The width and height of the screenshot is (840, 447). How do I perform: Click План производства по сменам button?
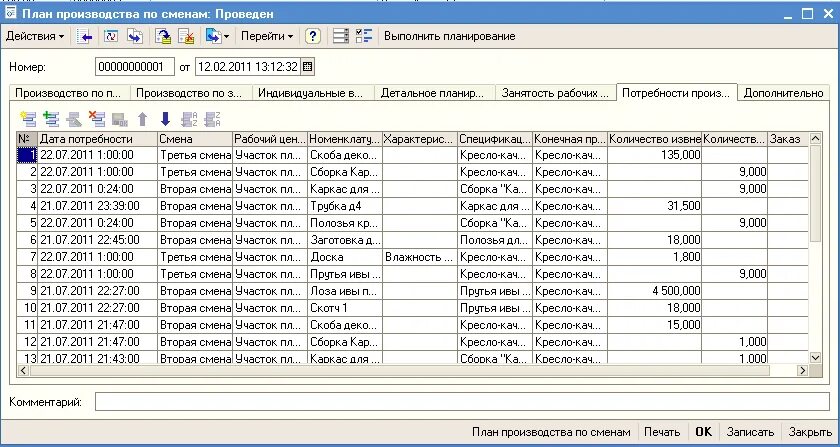tap(551, 432)
